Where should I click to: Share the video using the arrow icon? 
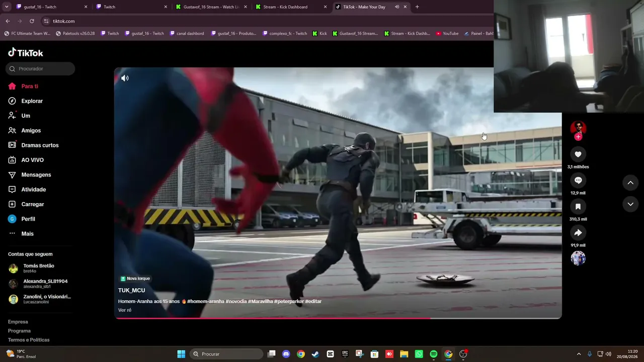(x=578, y=233)
